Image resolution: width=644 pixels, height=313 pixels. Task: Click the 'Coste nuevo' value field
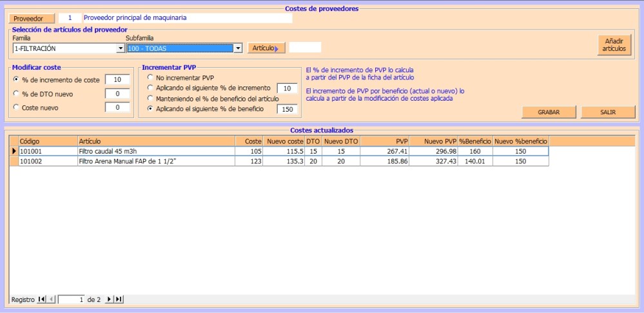[x=117, y=107]
